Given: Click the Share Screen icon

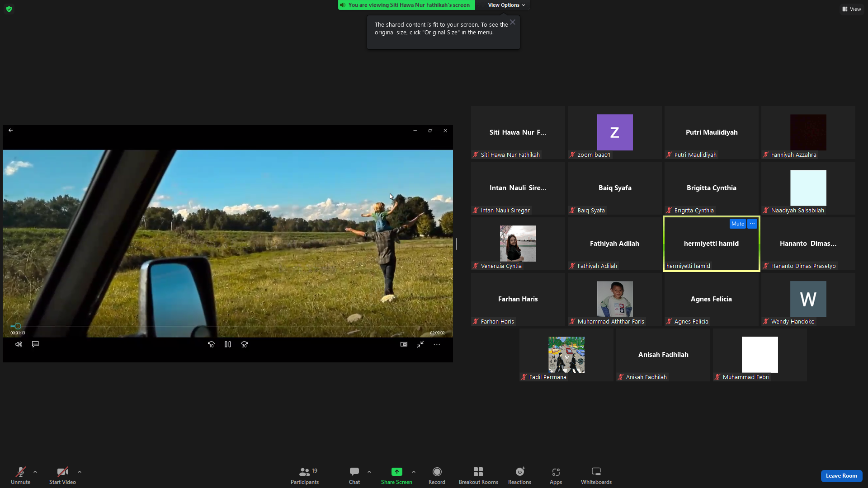Looking at the screenshot, I should tap(396, 472).
